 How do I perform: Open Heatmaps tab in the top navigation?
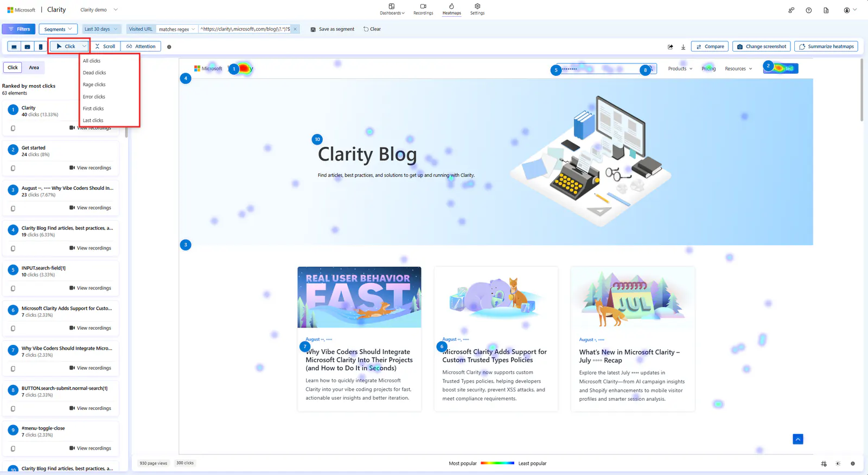(x=451, y=9)
